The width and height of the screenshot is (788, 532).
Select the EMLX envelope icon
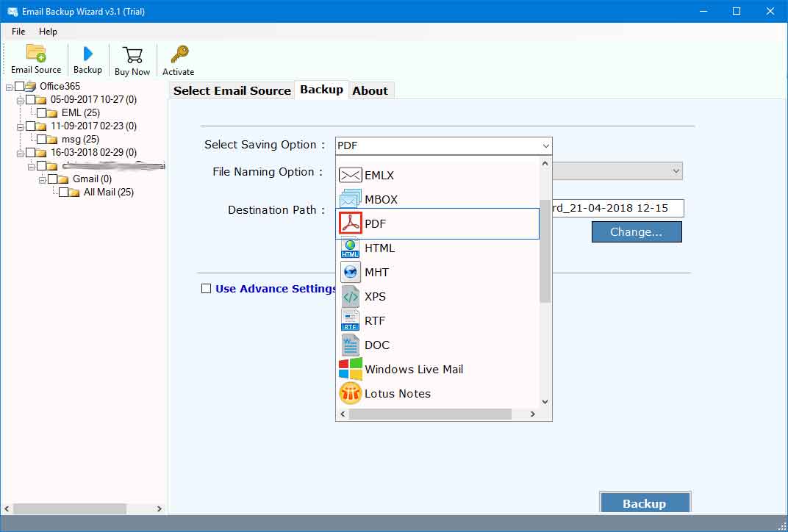350,175
